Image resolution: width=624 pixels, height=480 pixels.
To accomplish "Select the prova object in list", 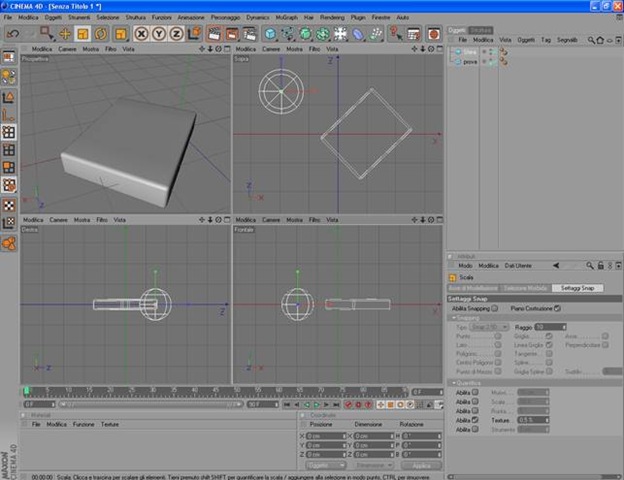I will pyautogui.click(x=470, y=62).
